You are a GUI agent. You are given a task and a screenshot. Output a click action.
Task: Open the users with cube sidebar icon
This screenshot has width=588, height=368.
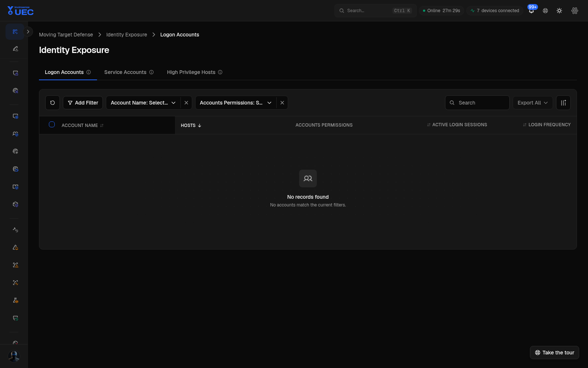point(15,134)
